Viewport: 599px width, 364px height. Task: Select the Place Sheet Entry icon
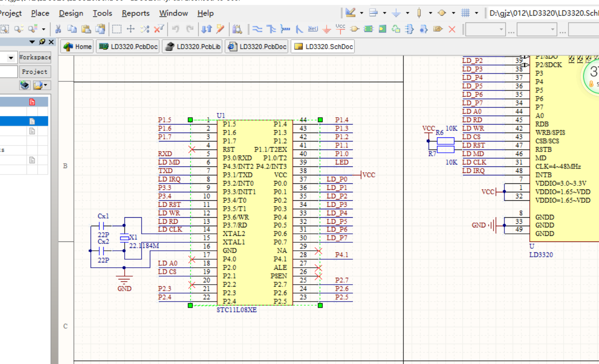pyautogui.click(x=383, y=29)
